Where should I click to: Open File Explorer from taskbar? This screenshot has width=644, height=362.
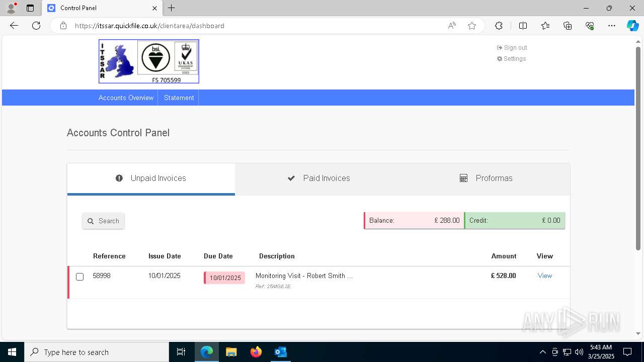pos(231,352)
